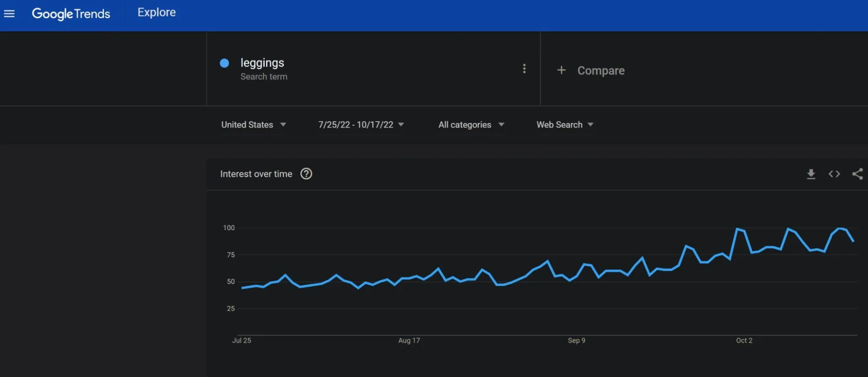868x377 pixels.
Task: Open the hamburger main menu
Action: coord(9,13)
